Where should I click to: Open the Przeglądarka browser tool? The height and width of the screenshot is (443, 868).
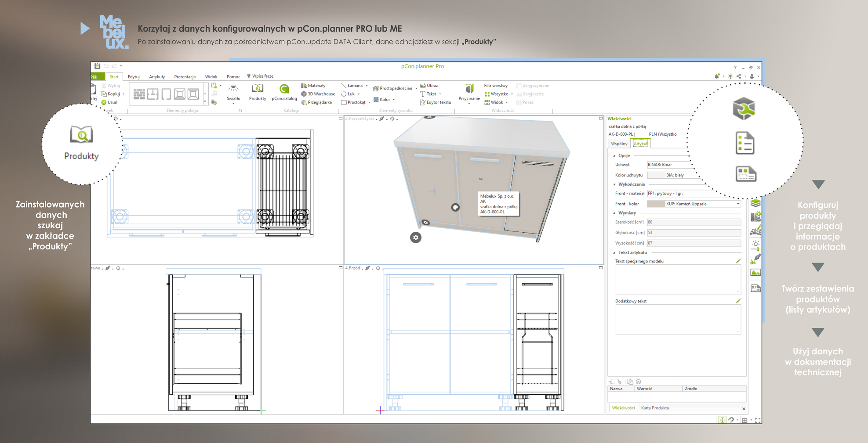tap(316, 102)
